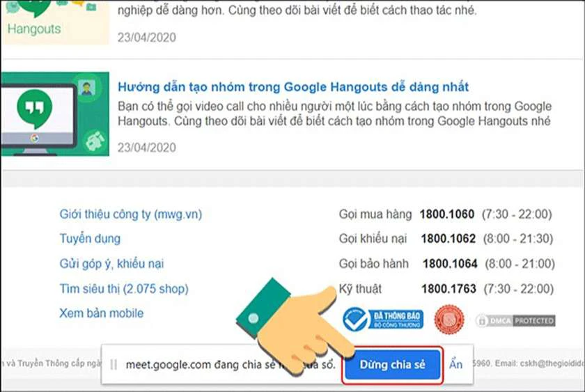Click the DMCA Protected badge

tap(515, 321)
